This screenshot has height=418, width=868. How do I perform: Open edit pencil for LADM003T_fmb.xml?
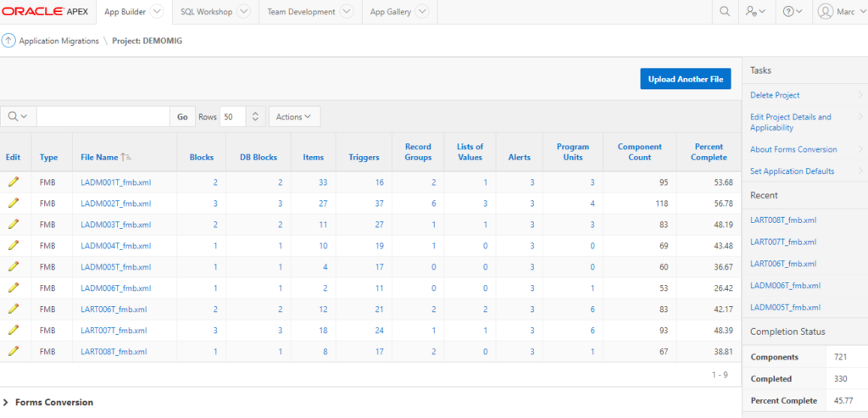(14, 224)
